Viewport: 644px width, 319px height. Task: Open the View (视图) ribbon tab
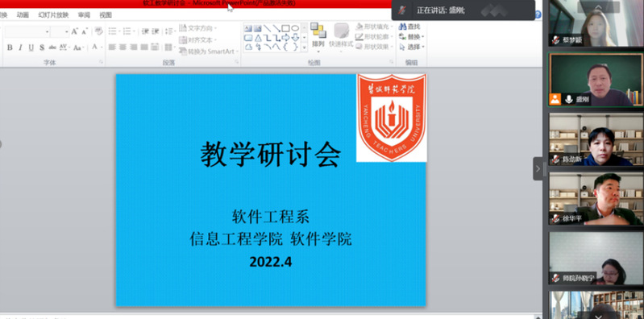[x=106, y=15]
